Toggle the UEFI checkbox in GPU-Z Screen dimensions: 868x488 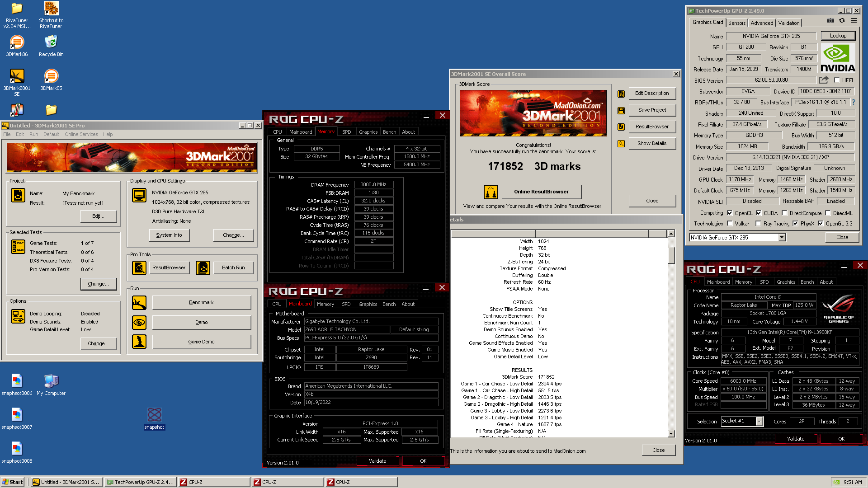point(836,80)
